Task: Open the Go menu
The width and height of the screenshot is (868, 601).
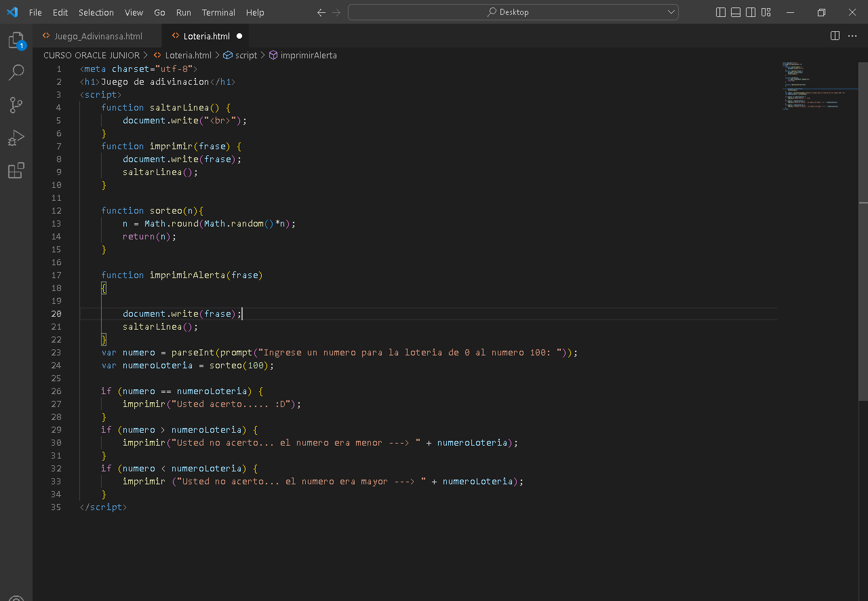Action: pyautogui.click(x=160, y=12)
